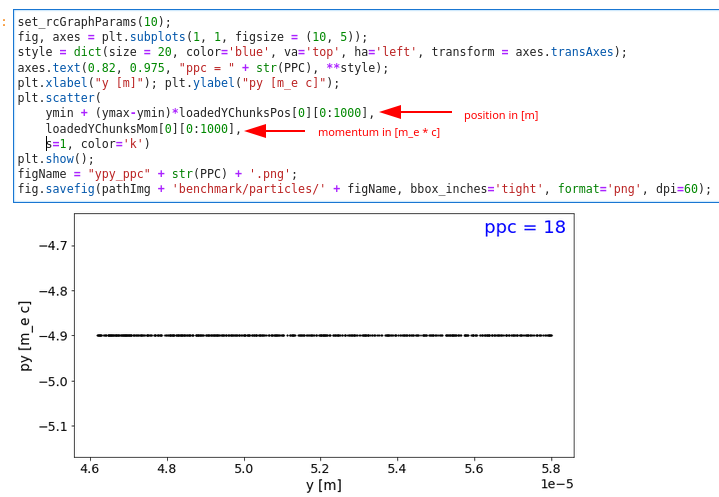Click the "plt.scatter(" line

[x=59, y=98]
